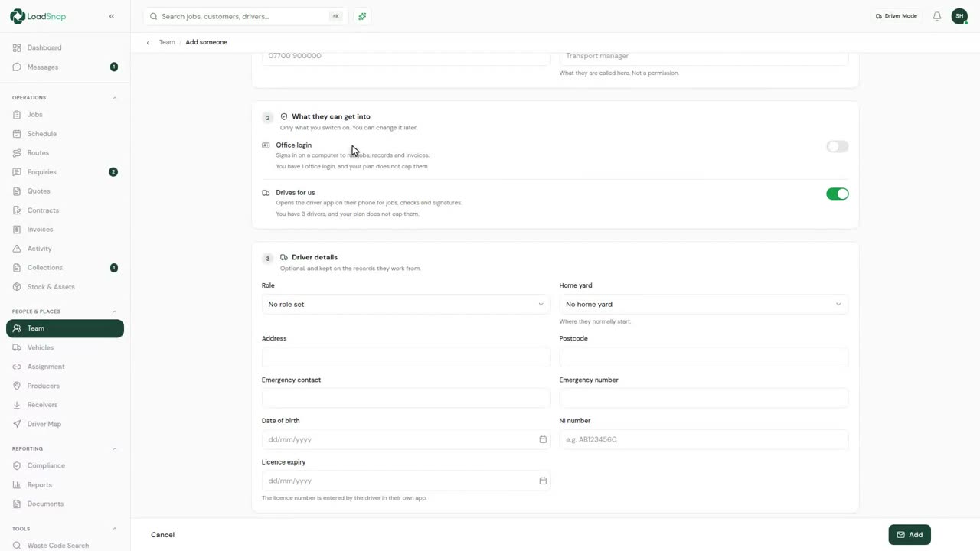Click the Emergency number field
Image resolution: width=980 pixels, height=551 pixels.
704,398
